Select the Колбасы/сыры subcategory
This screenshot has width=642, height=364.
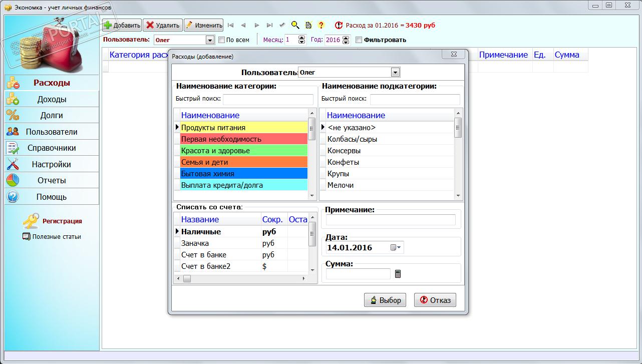click(x=390, y=139)
